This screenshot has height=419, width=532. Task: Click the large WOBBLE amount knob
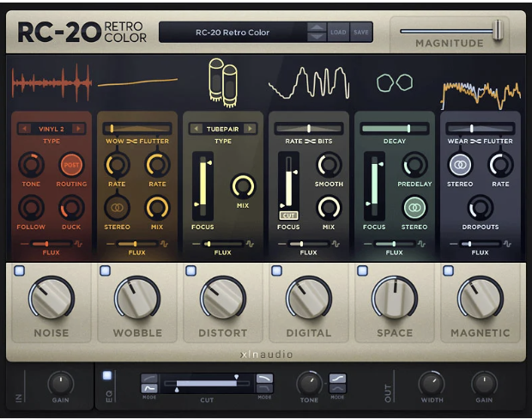pyautogui.click(x=137, y=298)
